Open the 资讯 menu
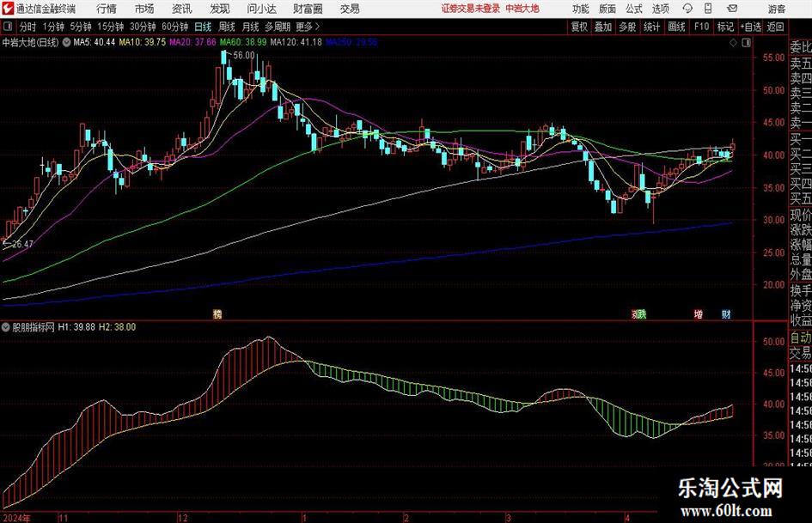 (182, 9)
